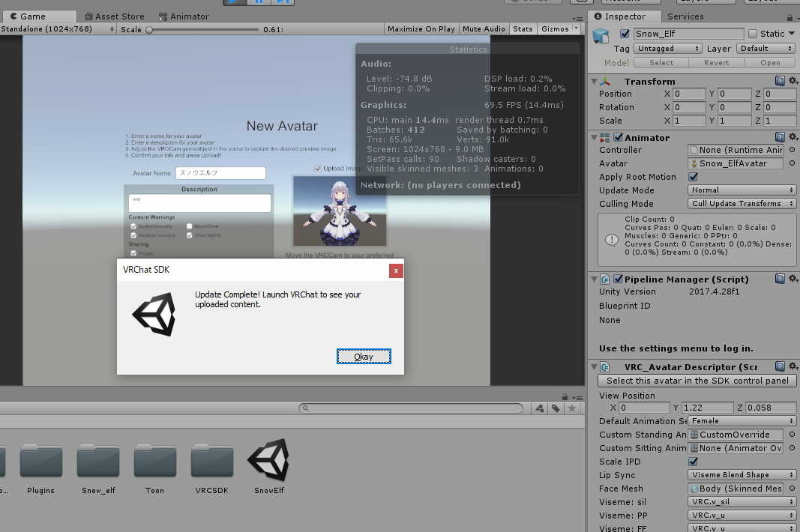Disable the Animator component checkbox
The height and width of the screenshot is (532, 800).
pos(618,137)
